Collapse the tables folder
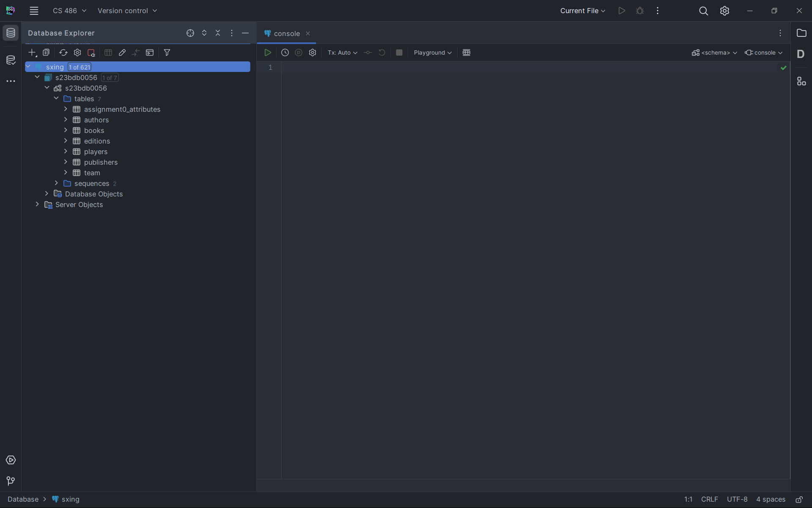812x508 pixels. (56, 99)
